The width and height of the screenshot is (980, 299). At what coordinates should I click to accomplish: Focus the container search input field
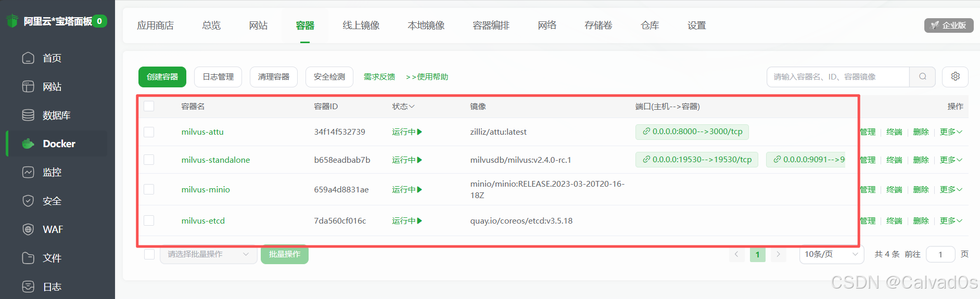tap(838, 76)
